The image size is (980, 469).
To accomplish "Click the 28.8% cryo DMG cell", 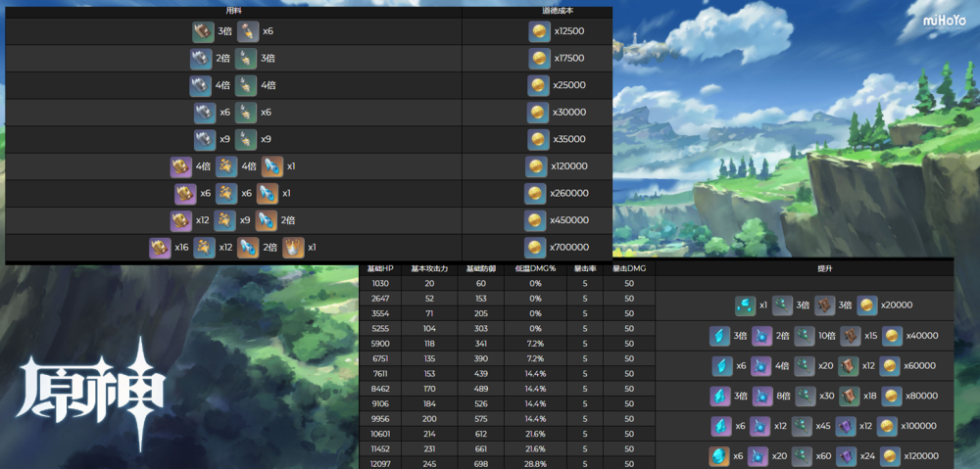I will coord(536,463).
